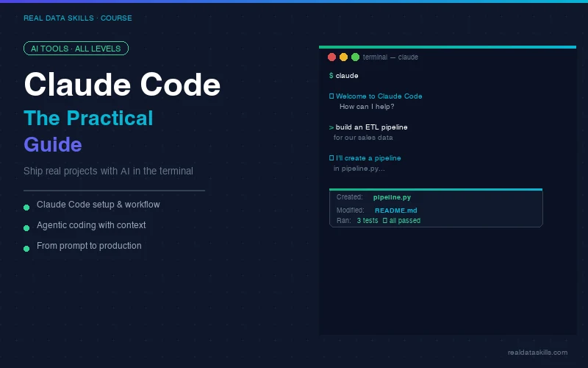Click the 'Claude Code setup & workflow' item
The height and width of the screenshot is (368, 588).
[x=98, y=205]
